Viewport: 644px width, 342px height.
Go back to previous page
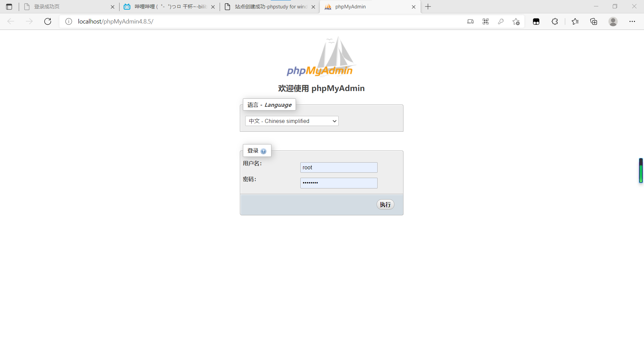point(11,22)
